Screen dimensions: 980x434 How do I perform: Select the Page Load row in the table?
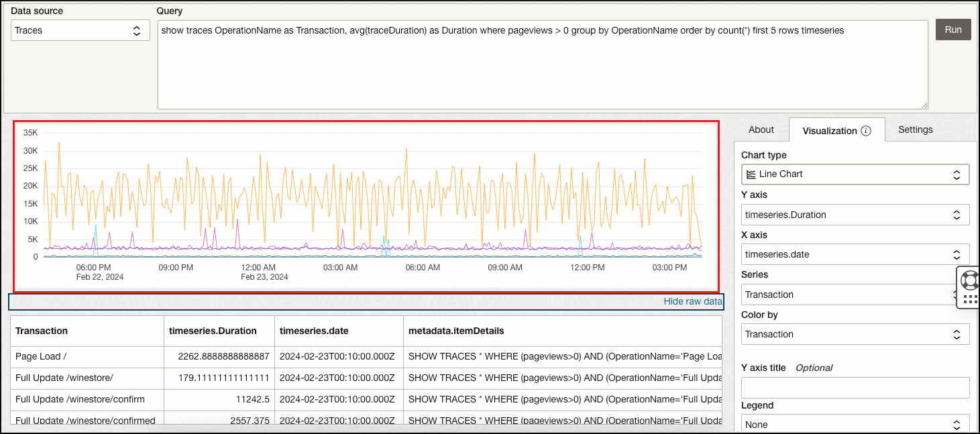coord(87,356)
